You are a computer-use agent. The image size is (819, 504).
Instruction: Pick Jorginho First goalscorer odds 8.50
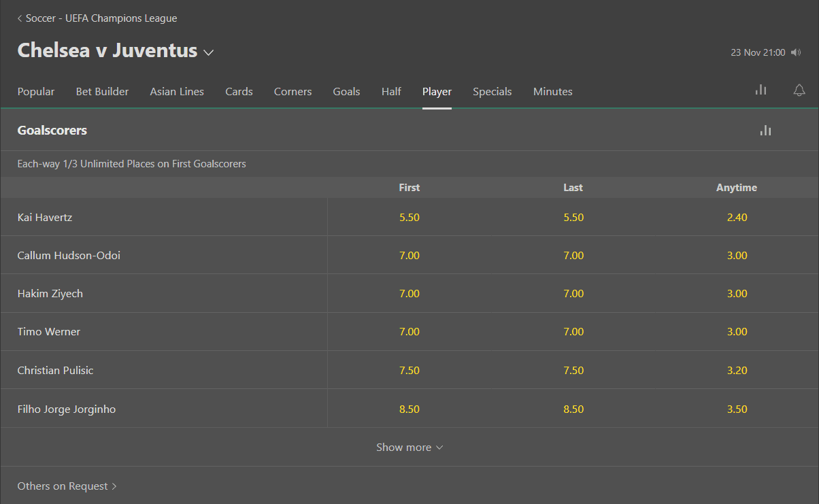coord(409,409)
